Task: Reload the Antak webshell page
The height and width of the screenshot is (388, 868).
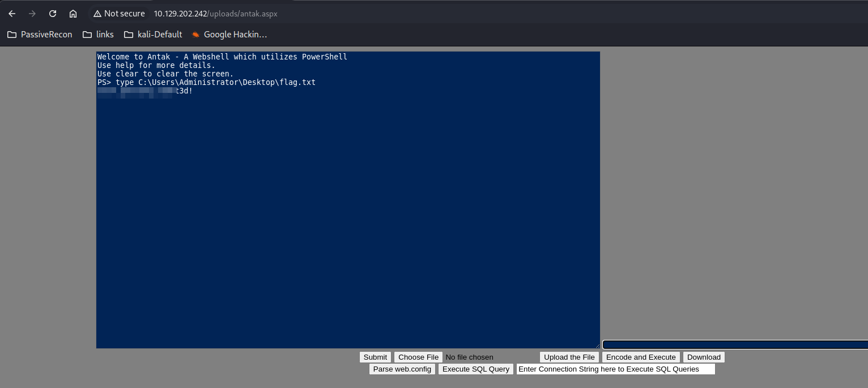Action: coord(53,14)
